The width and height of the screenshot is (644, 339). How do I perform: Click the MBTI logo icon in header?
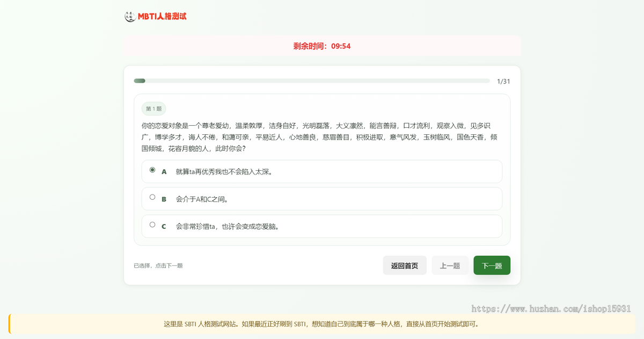[x=130, y=17]
